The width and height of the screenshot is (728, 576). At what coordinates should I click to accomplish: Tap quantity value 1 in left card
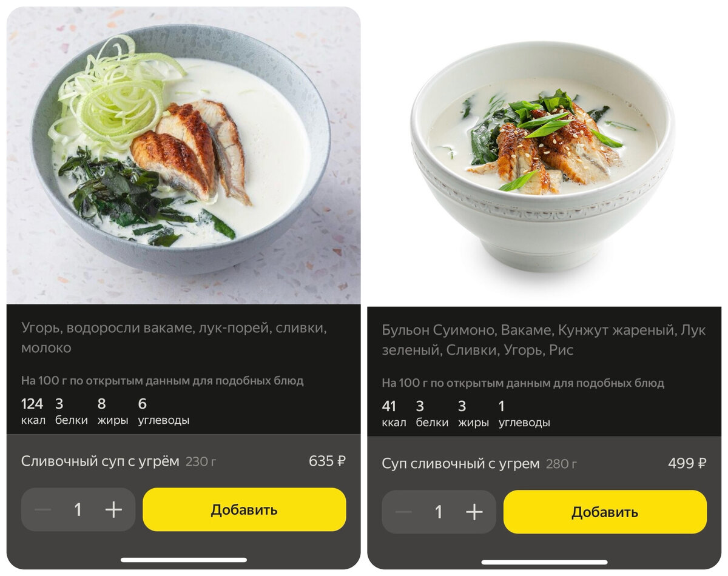click(78, 510)
